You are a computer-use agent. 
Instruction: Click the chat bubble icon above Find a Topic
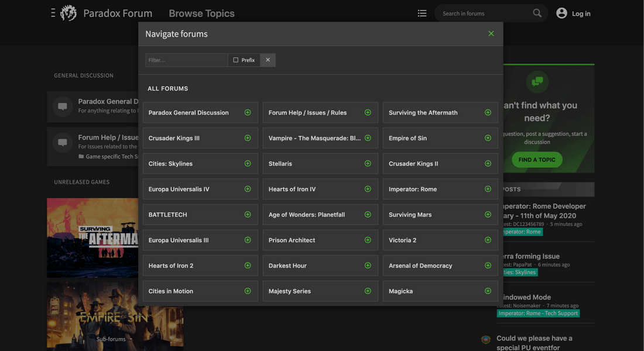tap(537, 82)
